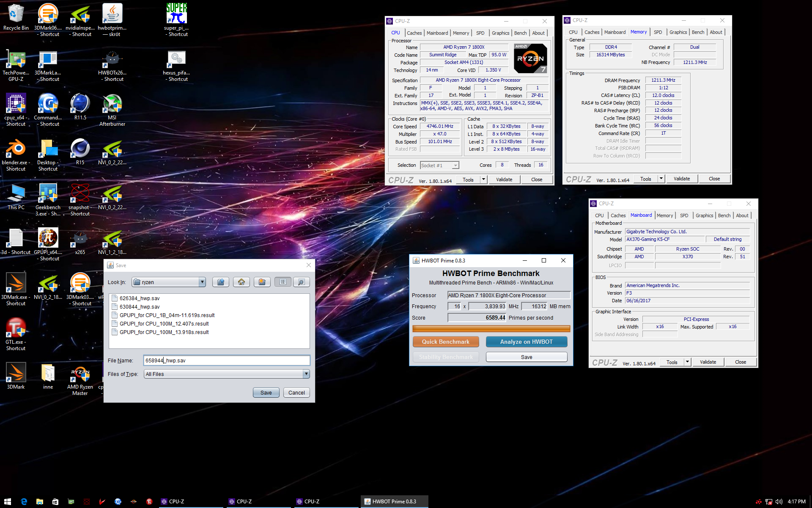This screenshot has height=508, width=812.
Task: Open Recycle Bin desktop icon
Action: tap(16, 17)
